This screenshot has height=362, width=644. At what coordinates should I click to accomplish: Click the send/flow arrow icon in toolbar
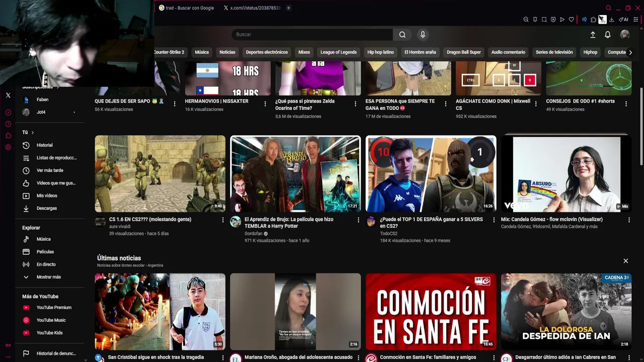point(562,20)
